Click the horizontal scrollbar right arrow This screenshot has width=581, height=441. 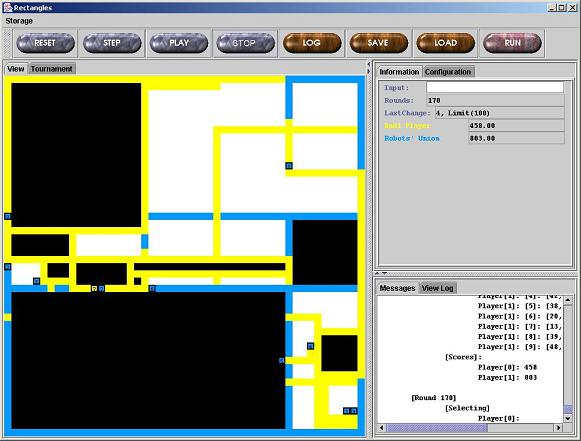558,428
